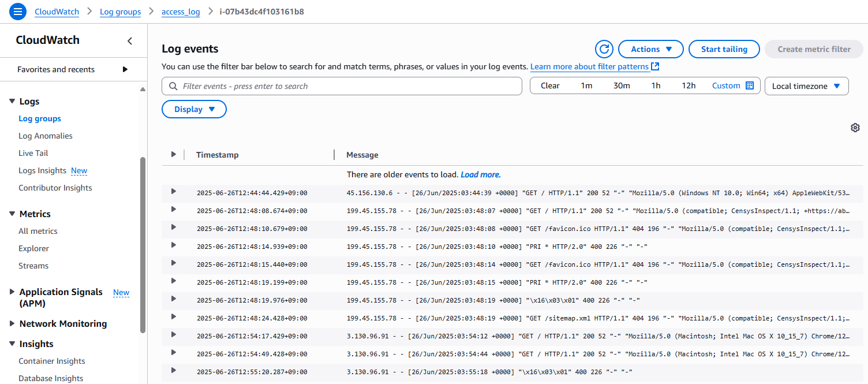Click the Custom time range calendar icon
The image size is (868, 384).
750,85
